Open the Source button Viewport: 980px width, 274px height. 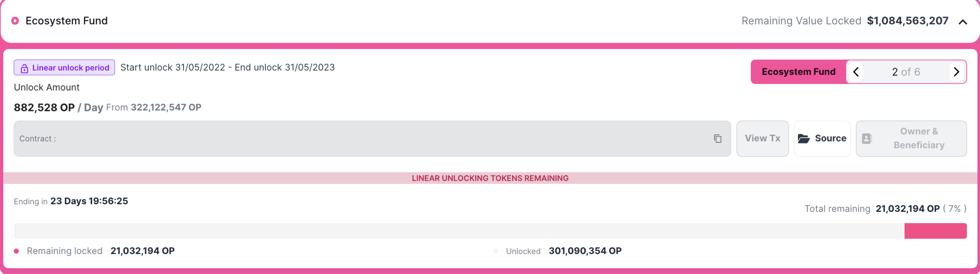point(822,138)
